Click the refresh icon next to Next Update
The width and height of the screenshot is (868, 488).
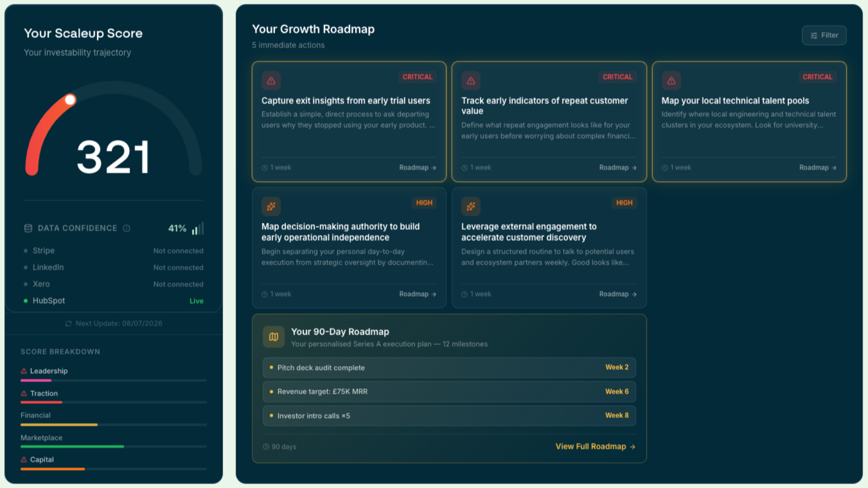click(68, 324)
